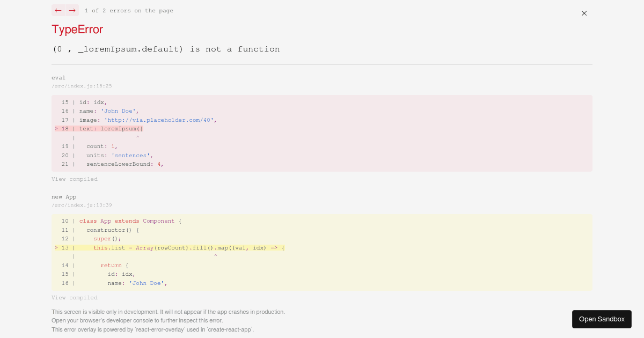Click the caret marker under loremIpsum

pos(137,137)
